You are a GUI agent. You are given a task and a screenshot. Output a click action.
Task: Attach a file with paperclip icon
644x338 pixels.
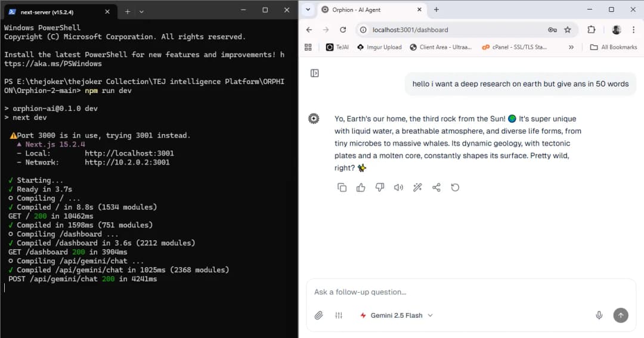tap(319, 315)
